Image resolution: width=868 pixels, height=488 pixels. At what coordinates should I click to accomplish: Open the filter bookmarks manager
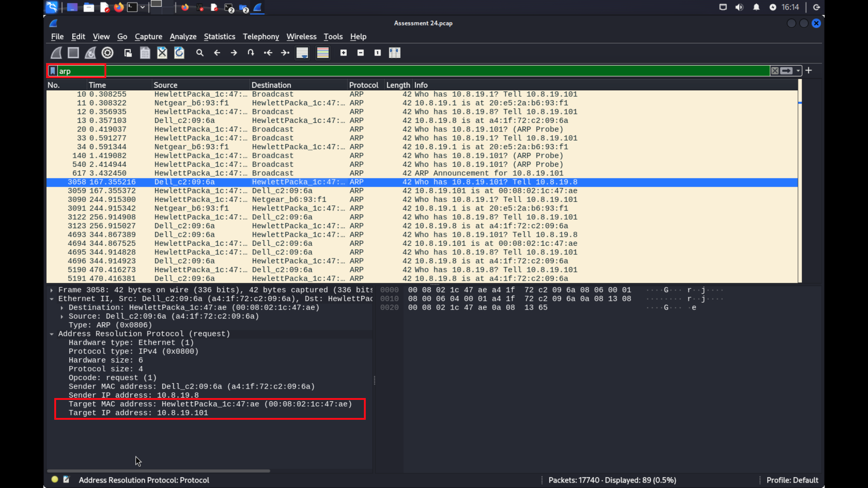click(52, 70)
